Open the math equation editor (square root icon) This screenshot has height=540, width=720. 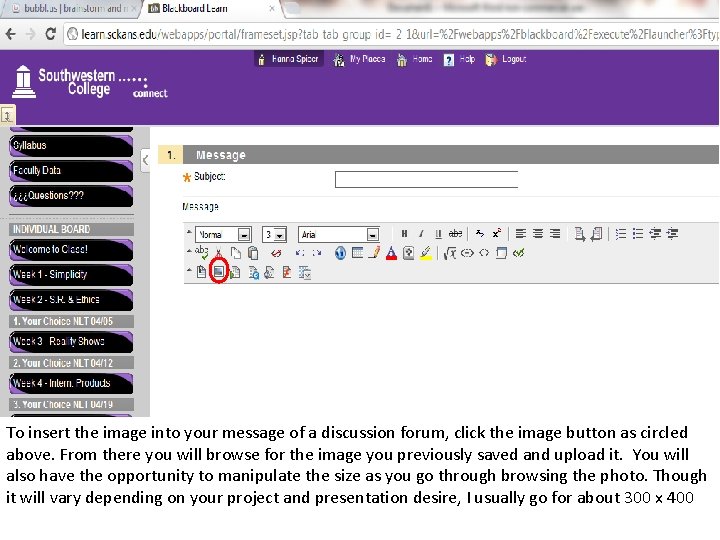pos(450,253)
